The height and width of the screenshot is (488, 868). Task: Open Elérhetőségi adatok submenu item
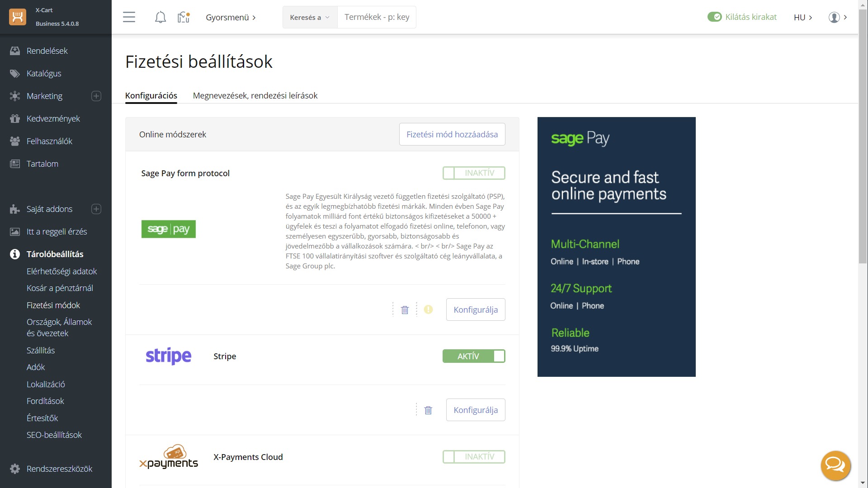[62, 271]
